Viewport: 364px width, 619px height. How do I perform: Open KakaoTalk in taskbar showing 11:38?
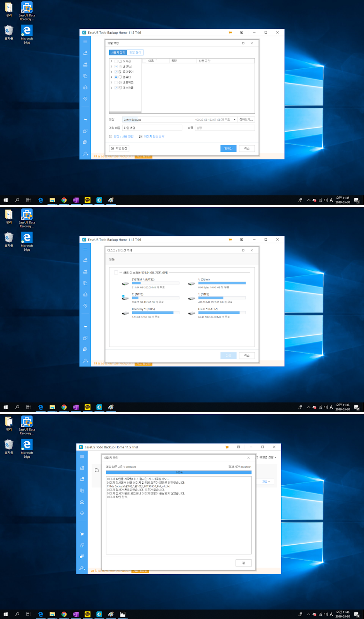click(x=87, y=407)
